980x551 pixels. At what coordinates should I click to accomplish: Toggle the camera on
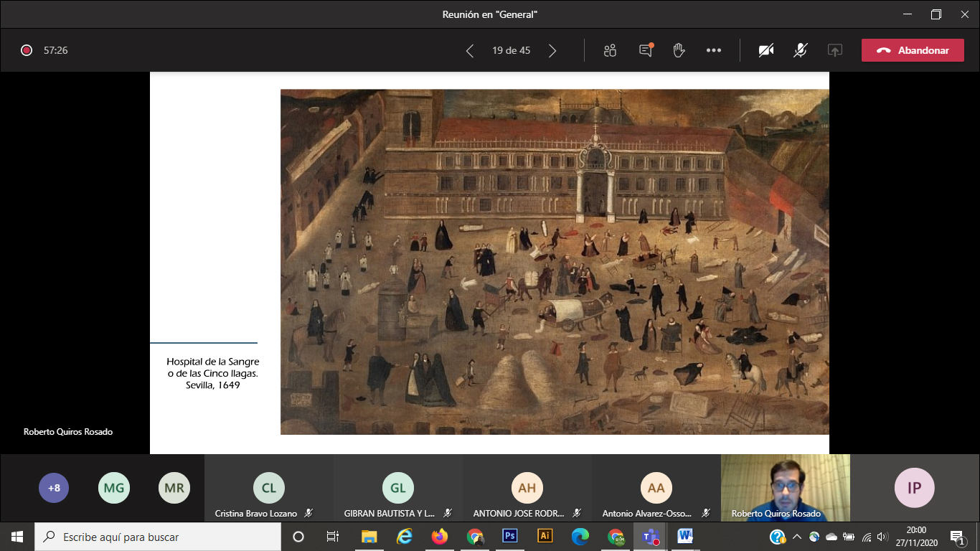(766, 50)
